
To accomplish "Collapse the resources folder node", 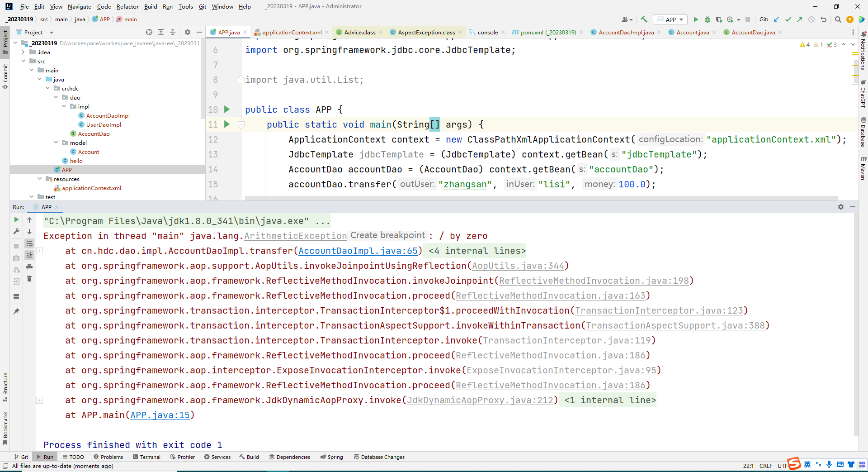I will (x=39, y=179).
